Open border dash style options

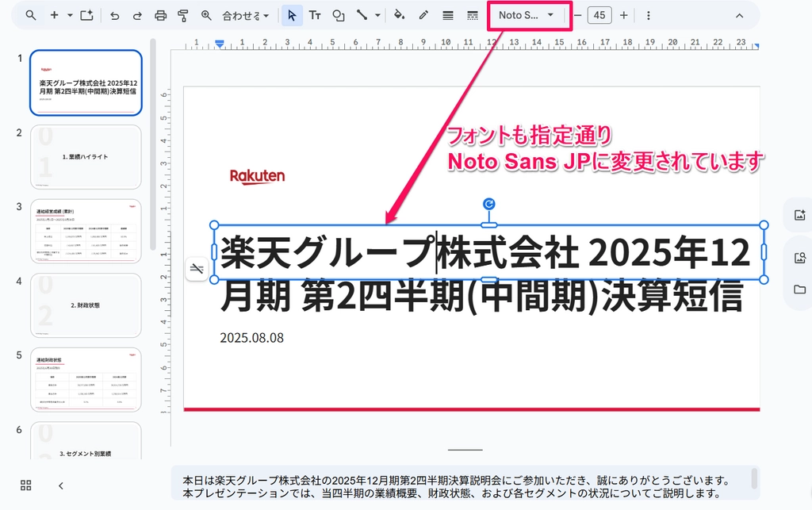point(473,16)
